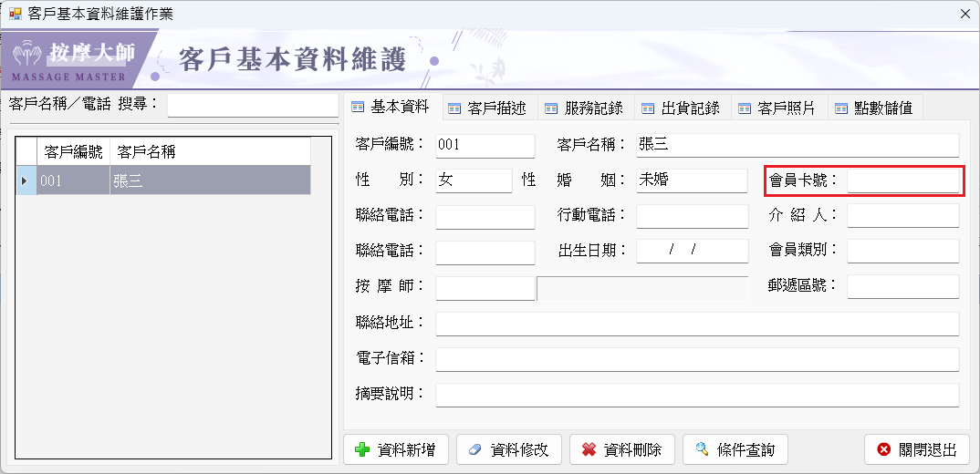This screenshot has width=980, height=474.
Task: Open the 點數儲值 tab
Action: [x=876, y=108]
